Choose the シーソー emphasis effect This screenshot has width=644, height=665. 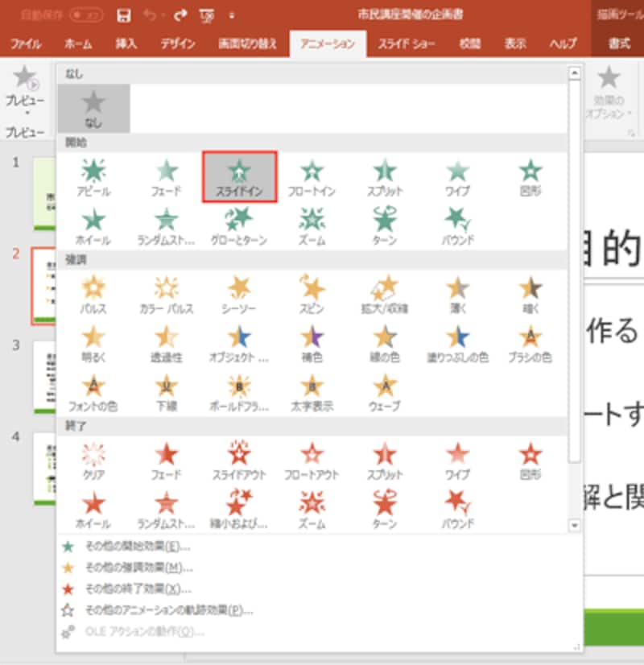tap(239, 295)
